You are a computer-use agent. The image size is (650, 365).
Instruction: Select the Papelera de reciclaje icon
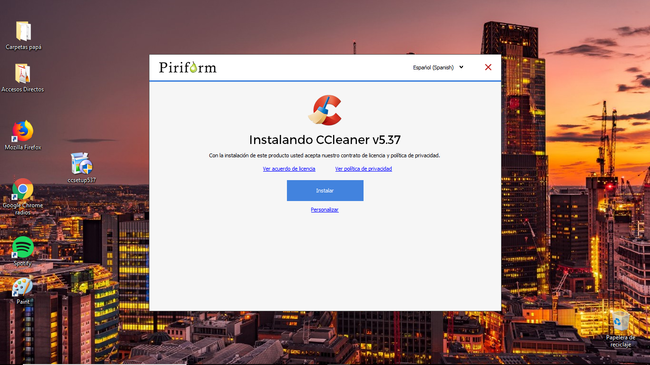[x=620, y=330]
